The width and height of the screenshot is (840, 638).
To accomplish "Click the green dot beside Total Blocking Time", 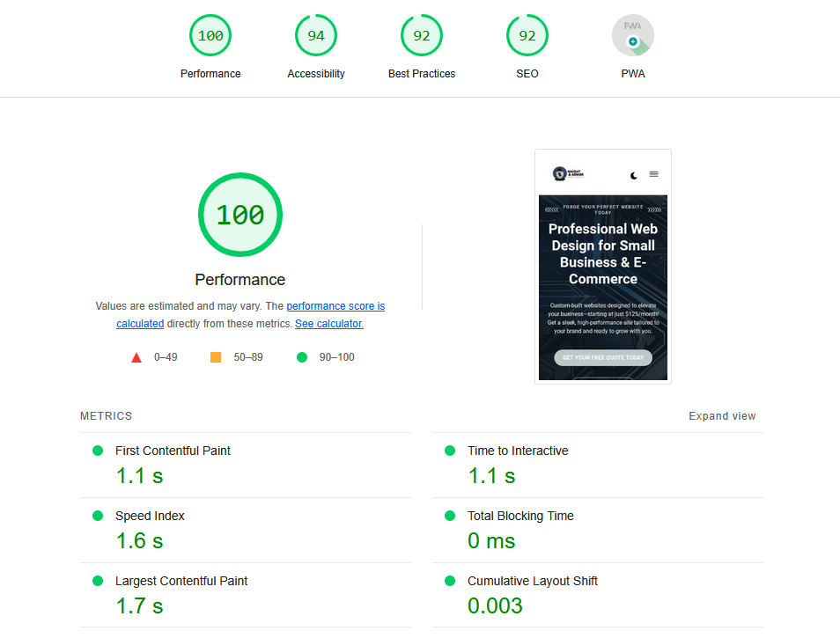I will 449,516.
